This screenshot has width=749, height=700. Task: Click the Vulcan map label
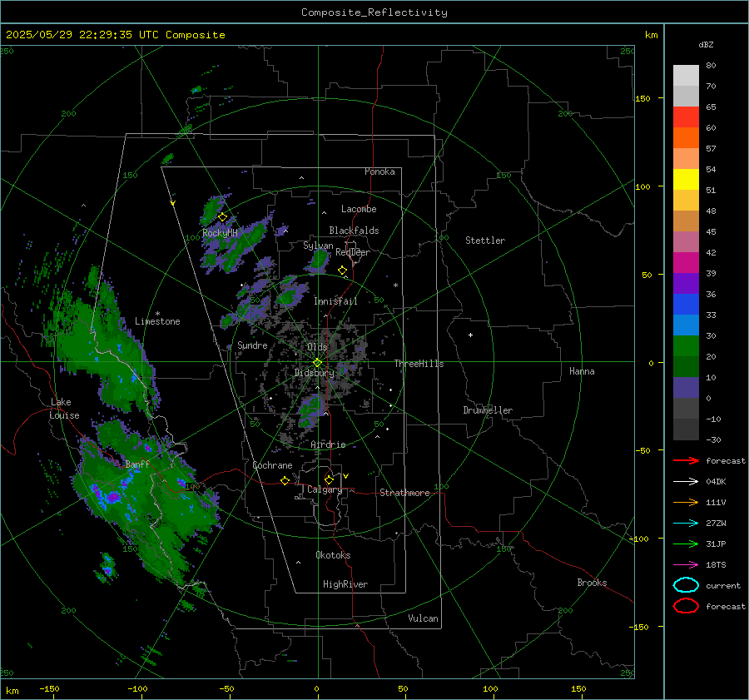pyautogui.click(x=423, y=618)
